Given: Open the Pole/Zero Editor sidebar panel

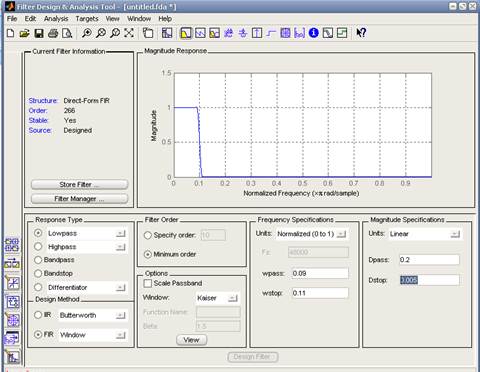Looking at the screenshot, I should click(x=13, y=320).
